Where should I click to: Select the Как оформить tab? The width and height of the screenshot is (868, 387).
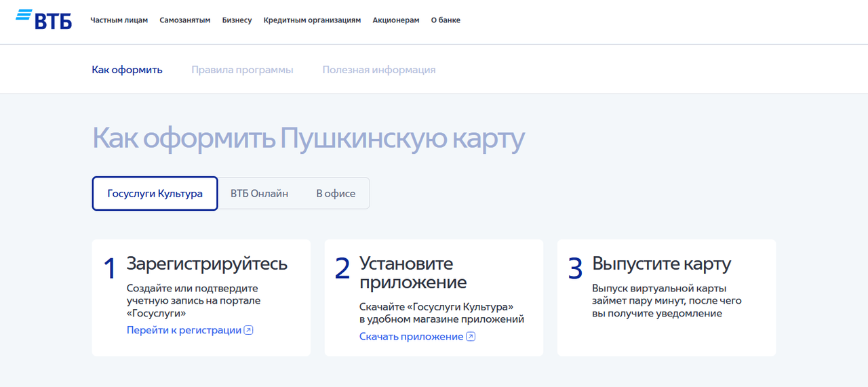pos(127,70)
